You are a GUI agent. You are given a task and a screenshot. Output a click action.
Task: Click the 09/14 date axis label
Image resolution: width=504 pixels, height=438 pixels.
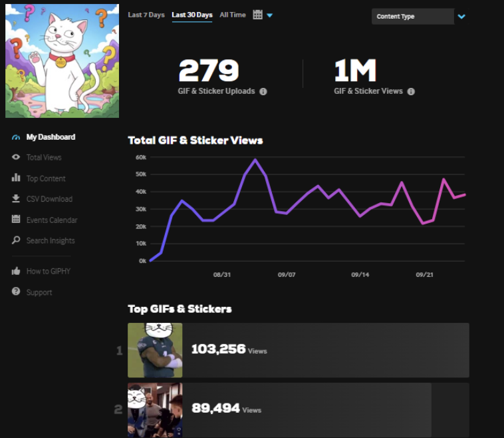(x=360, y=275)
